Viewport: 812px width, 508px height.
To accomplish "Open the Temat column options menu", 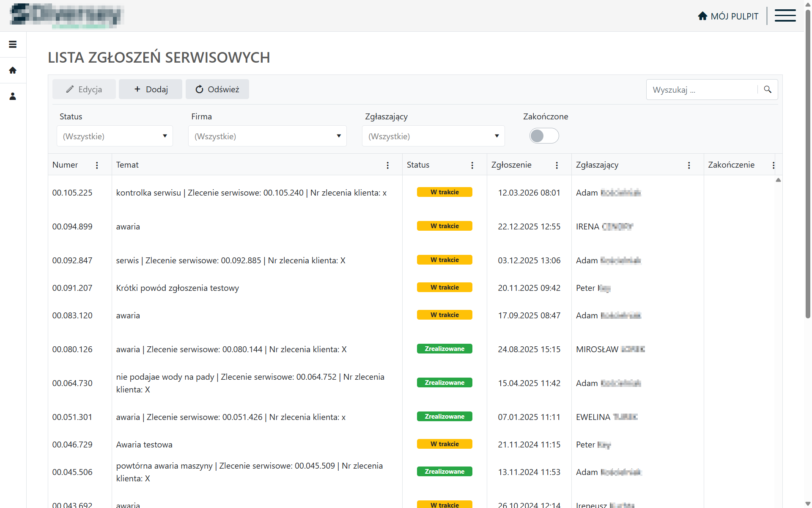I will 387,166.
